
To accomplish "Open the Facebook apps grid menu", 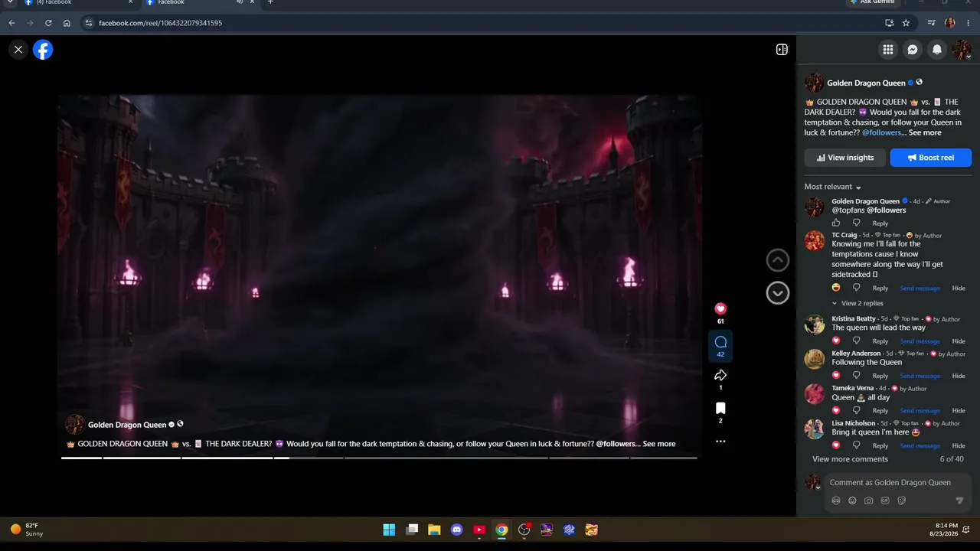I will point(888,50).
